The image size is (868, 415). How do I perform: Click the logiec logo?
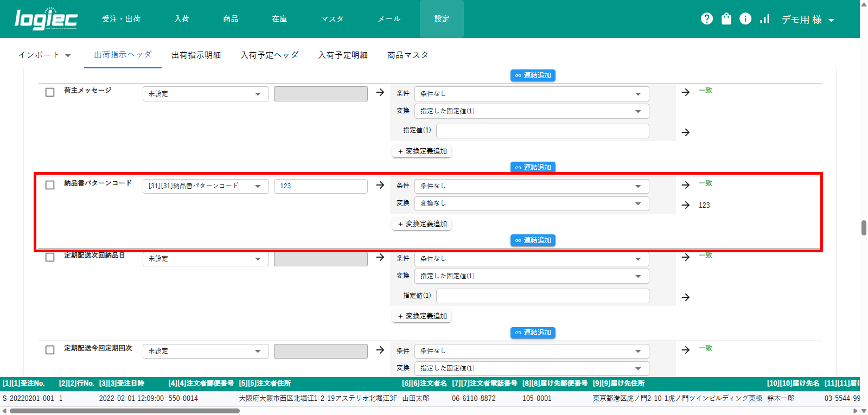click(46, 19)
